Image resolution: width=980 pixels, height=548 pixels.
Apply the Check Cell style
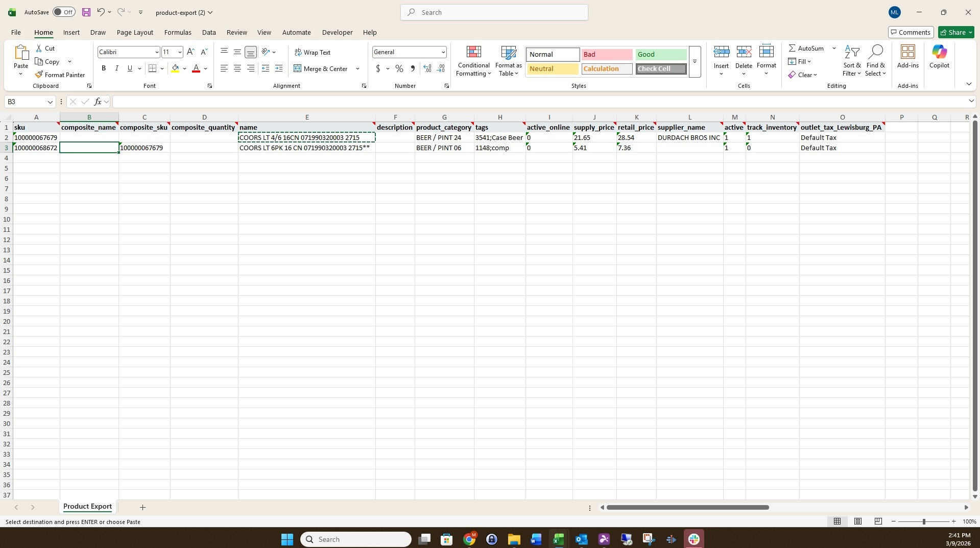pos(661,68)
